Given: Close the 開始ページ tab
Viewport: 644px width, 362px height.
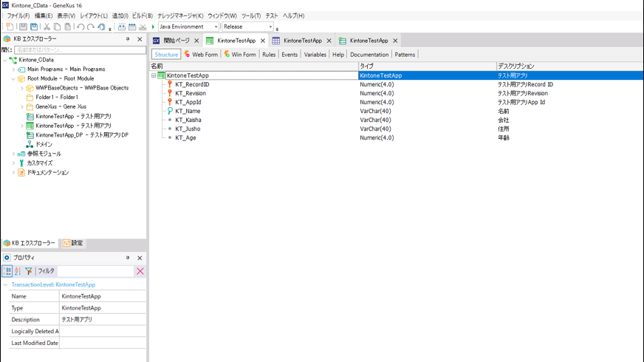Looking at the screenshot, I should 196,41.
